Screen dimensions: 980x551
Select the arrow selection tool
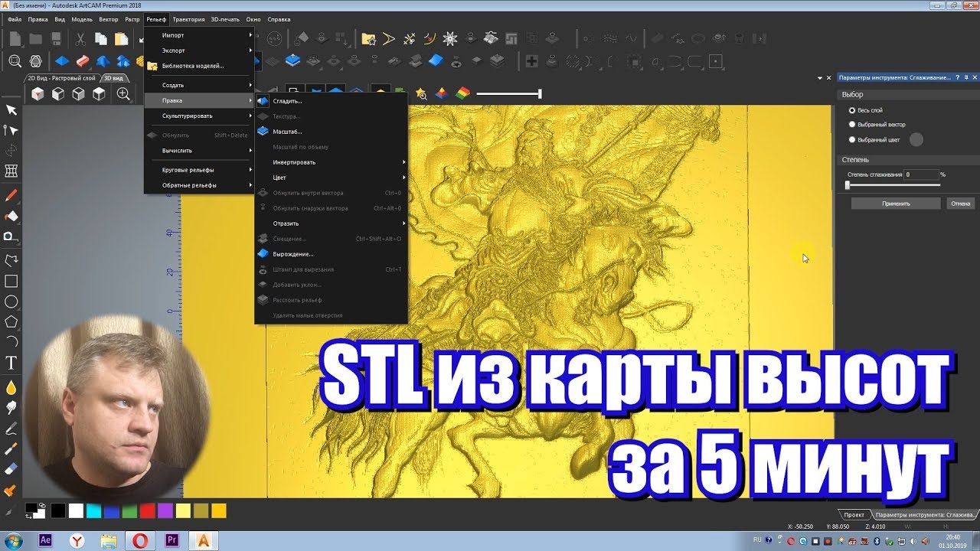[11, 110]
